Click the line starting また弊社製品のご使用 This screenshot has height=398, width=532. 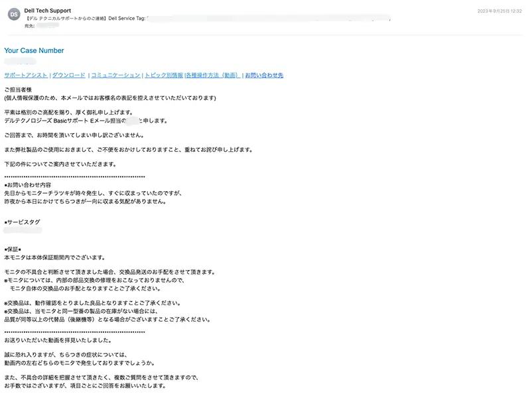pos(128,150)
